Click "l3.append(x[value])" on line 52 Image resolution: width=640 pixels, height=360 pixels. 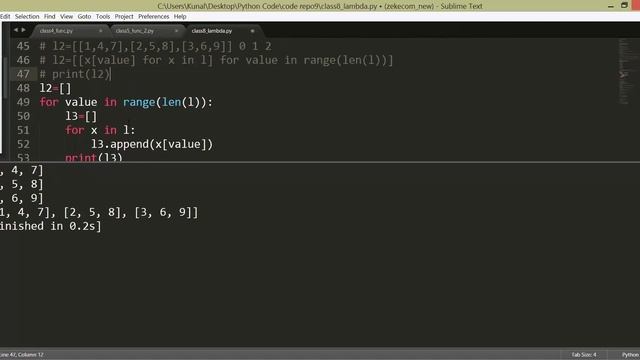pyautogui.click(x=152, y=144)
